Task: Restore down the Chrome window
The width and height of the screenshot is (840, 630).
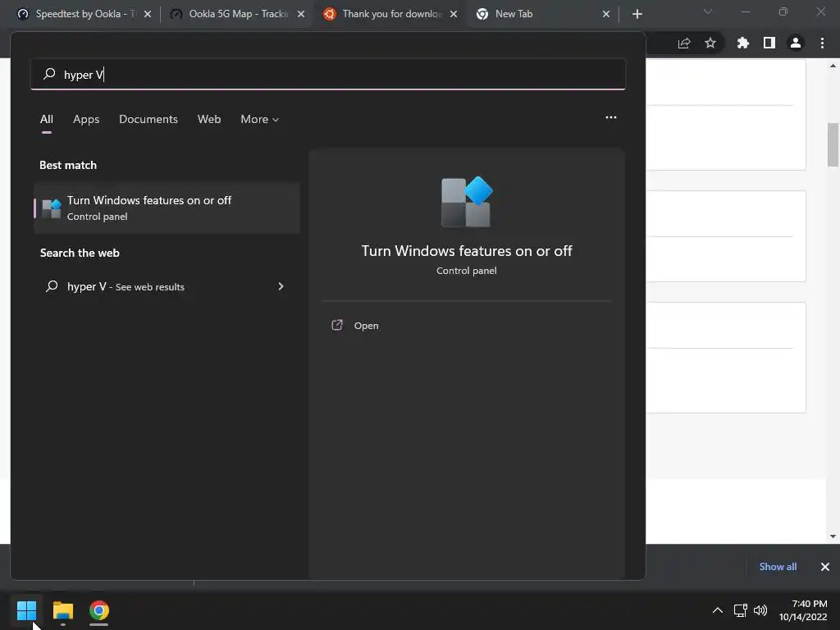Action: pos(783,11)
